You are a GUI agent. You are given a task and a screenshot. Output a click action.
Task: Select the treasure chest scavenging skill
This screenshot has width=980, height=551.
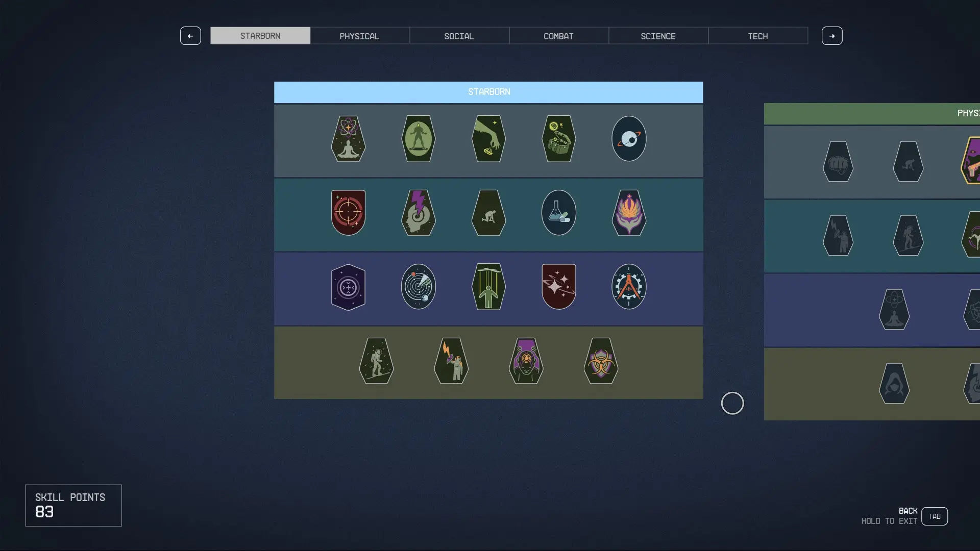[x=558, y=139]
